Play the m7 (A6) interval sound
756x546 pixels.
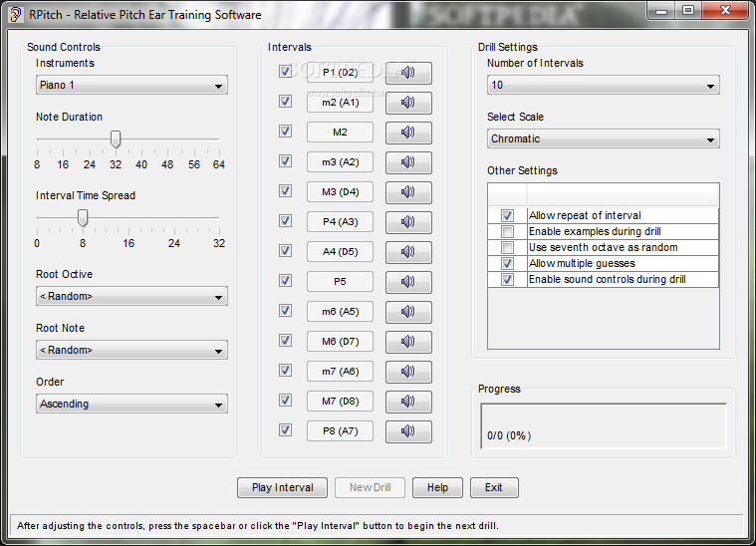[x=408, y=372]
